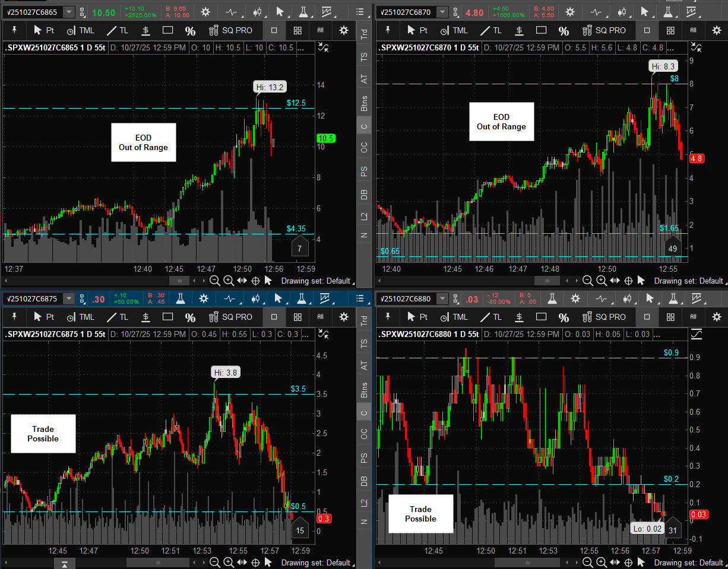Select the percent tool in C6870 toolbar
The height and width of the screenshot is (569, 728).
pyautogui.click(x=564, y=31)
